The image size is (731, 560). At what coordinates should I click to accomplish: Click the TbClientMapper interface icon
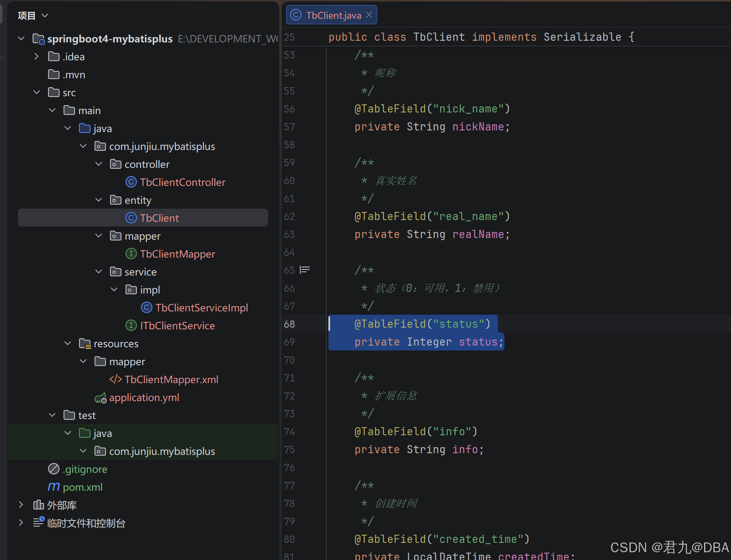coord(131,254)
